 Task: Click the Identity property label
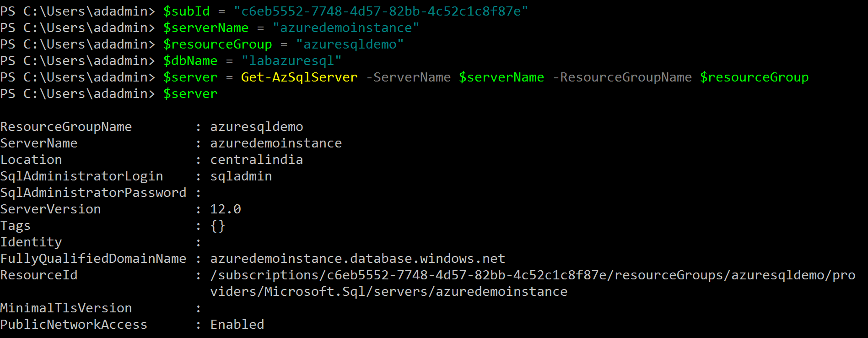point(31,242)
